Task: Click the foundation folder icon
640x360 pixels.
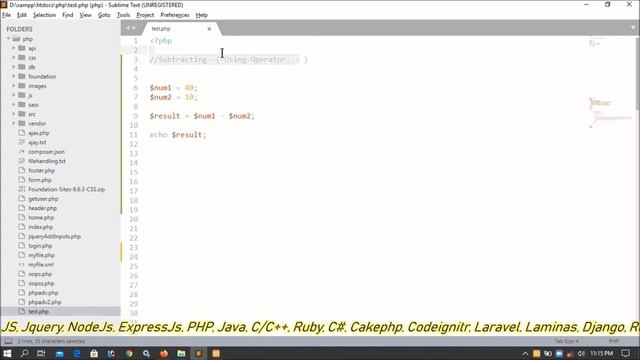Action: (x=22, y=76)
